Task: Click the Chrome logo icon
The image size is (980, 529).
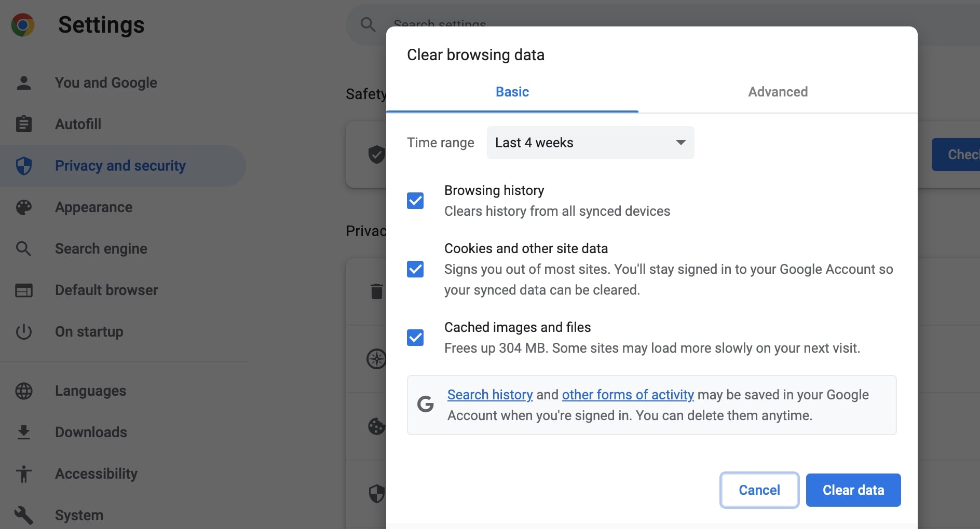Action: pyautogui.click(x=23, y=25)
